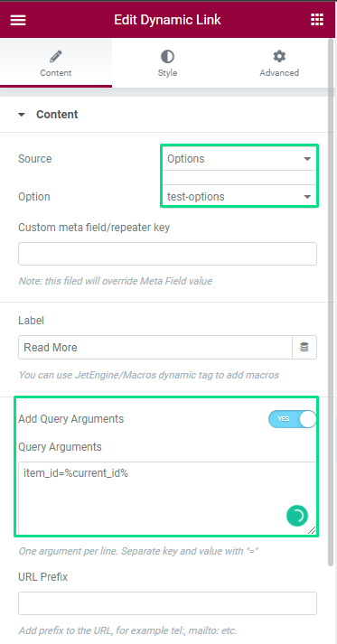Click the note 'this filed will override Meta Field value'
Image resolution: width=337 pixels, height=644 pixels.
[x=116, y=281]
